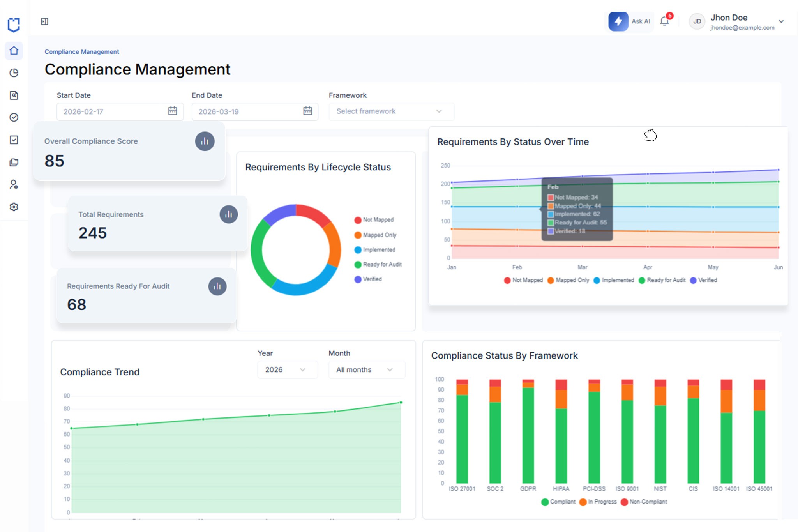
Task: Open the user settings sidebar icon
Action: [14, 184]
